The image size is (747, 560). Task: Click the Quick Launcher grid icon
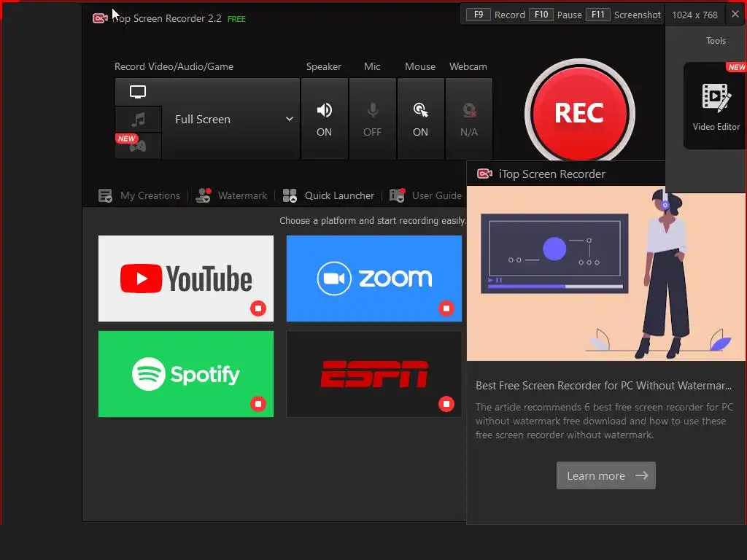tap(290, 195)
